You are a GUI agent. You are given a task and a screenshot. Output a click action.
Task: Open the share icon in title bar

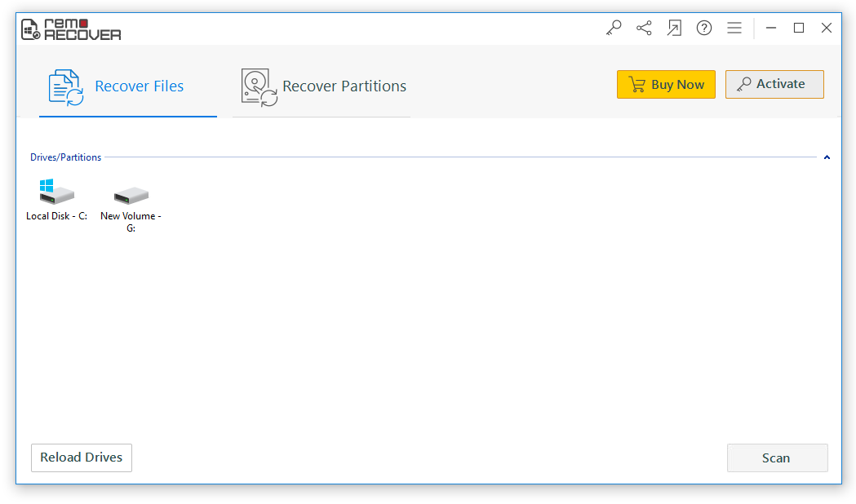(x=644, y=28)
